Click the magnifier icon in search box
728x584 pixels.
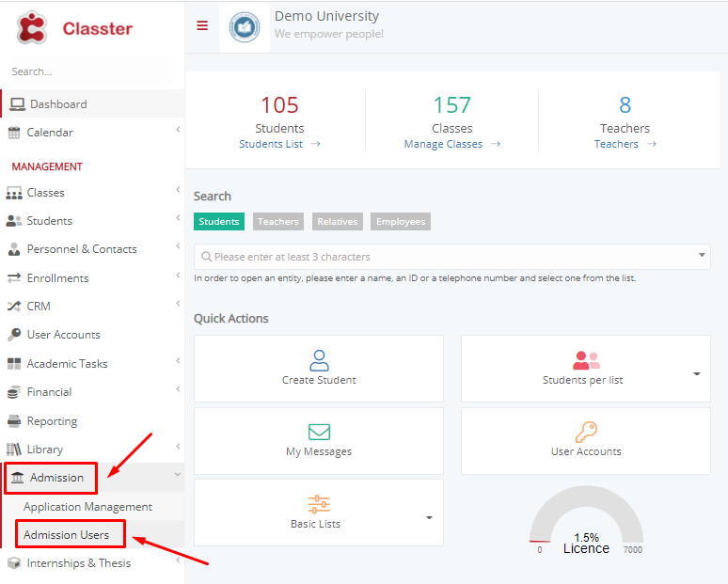206,256
